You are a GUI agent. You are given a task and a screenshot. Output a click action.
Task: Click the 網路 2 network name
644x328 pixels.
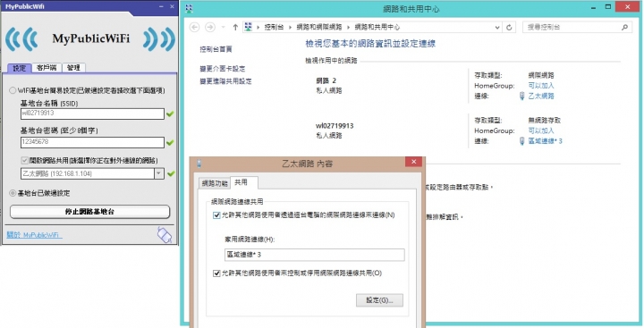pos(326,80)
